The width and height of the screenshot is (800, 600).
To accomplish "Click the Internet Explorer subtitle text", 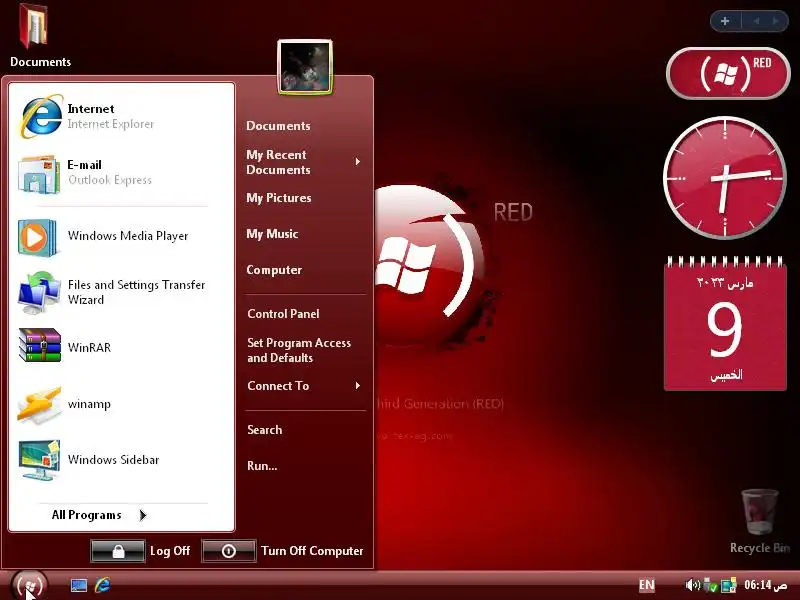I will pos(110,124).
